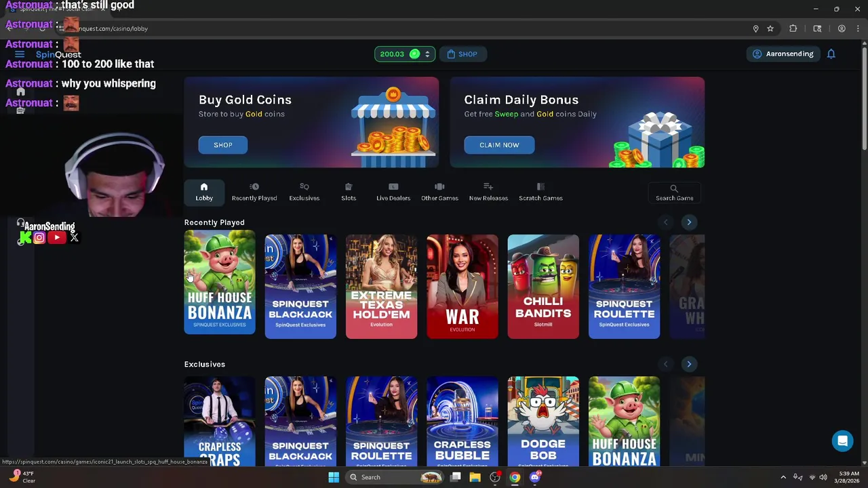Open Crapless Craps in Exclusives

[220, 421]
